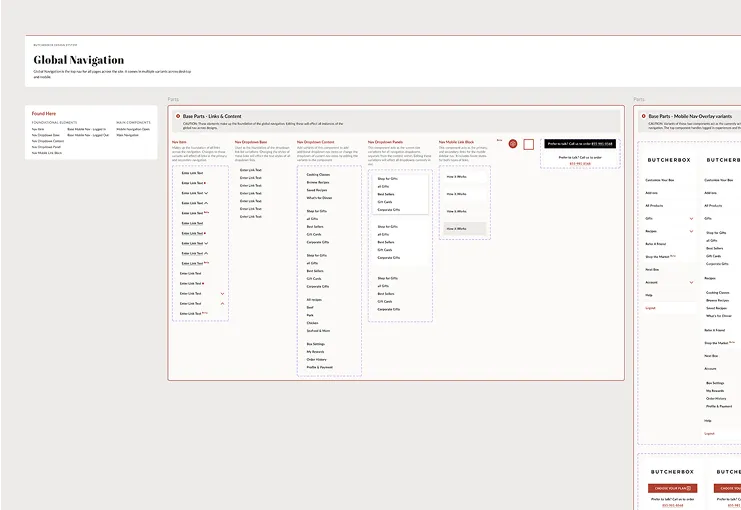
Task: Select Beef in Nav Dropdown Content list
Action: point(310,308)
